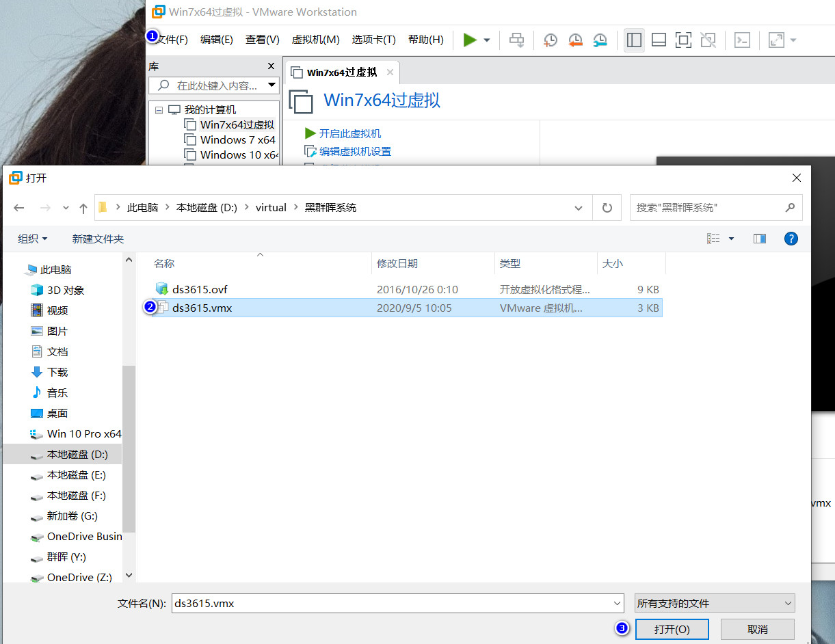Take a snapshot with the clock-plus icon
This screenshot has height=644, width=835.
[550, 40]
